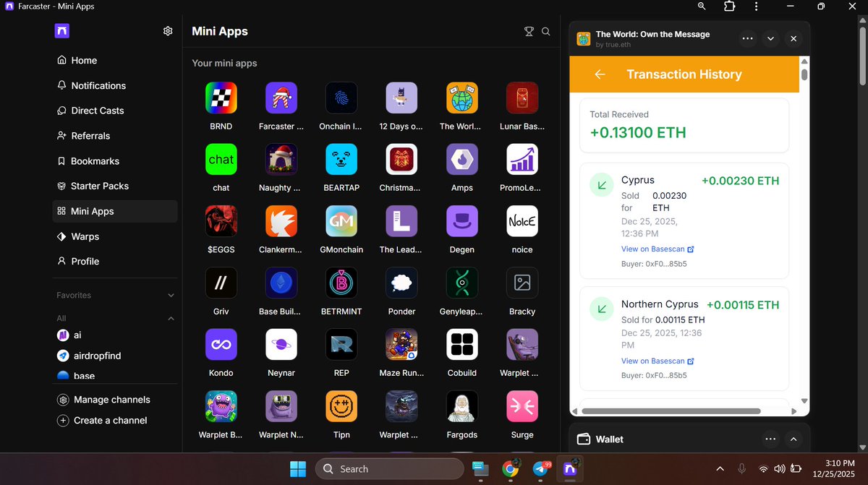Go back from Transaction History
Screen dimensions: 868x485
600,74
